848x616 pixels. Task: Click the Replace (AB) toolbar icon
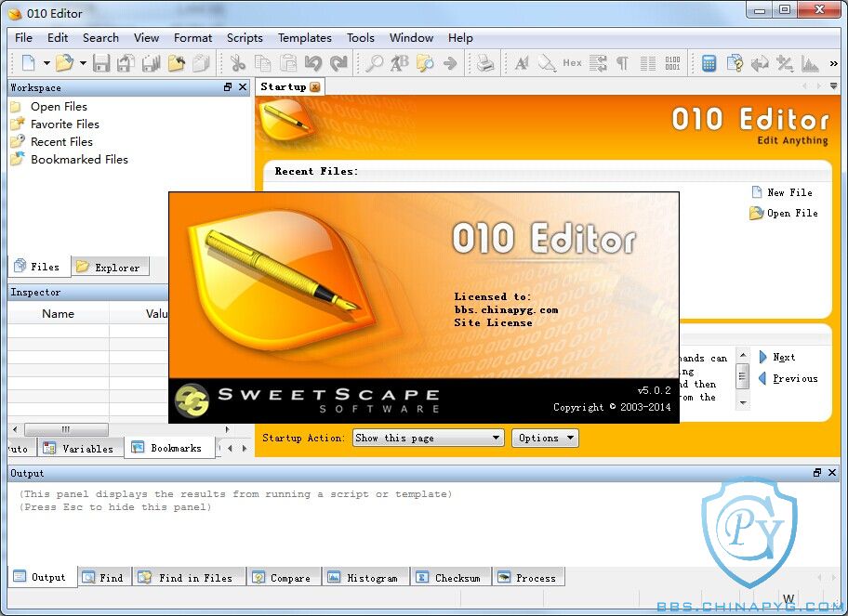click(x=400, y=63)
